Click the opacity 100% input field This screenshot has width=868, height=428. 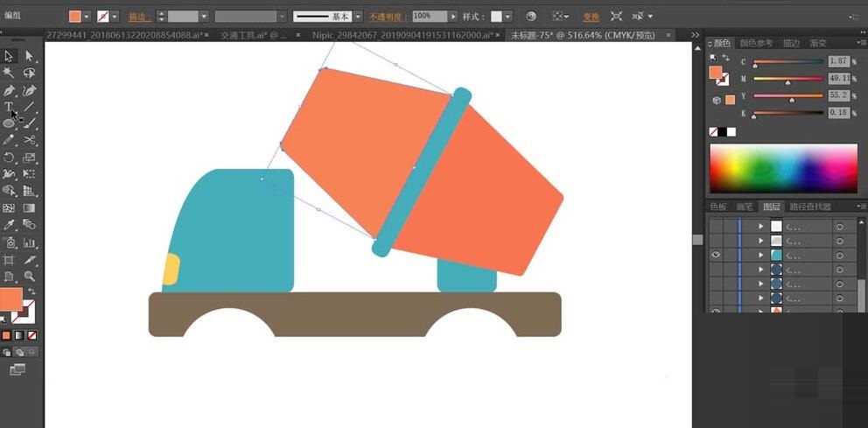429,17
